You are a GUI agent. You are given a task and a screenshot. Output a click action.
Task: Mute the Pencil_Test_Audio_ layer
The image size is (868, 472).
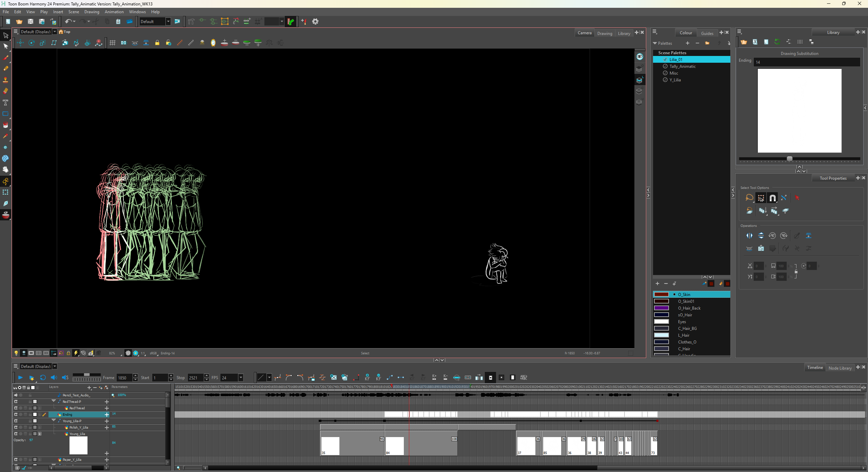(x=16, y=395)
